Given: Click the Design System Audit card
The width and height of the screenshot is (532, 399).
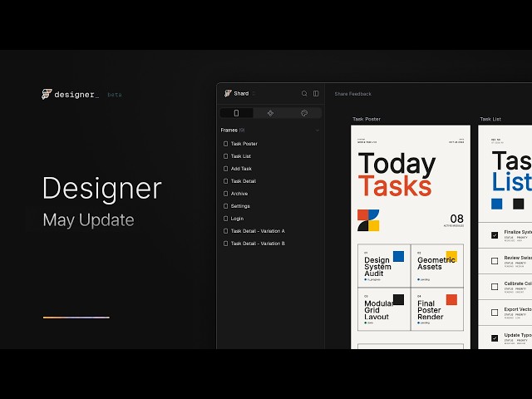Looking at the screenshot, I should pos(384,266).
